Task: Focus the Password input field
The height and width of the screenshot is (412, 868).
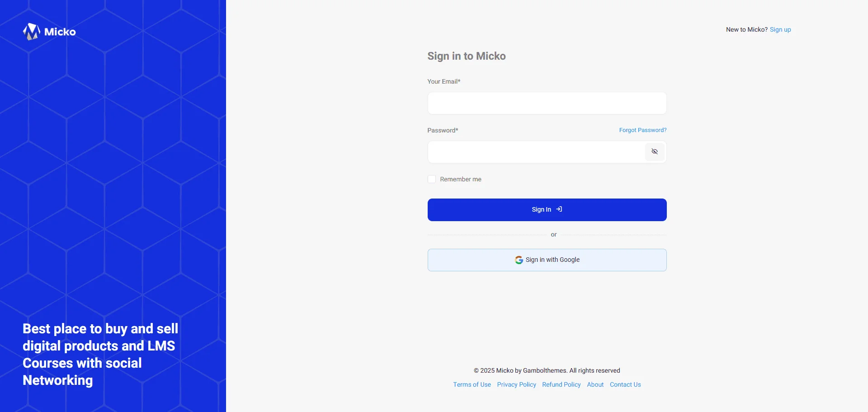Action: click(x=536, y=152)
